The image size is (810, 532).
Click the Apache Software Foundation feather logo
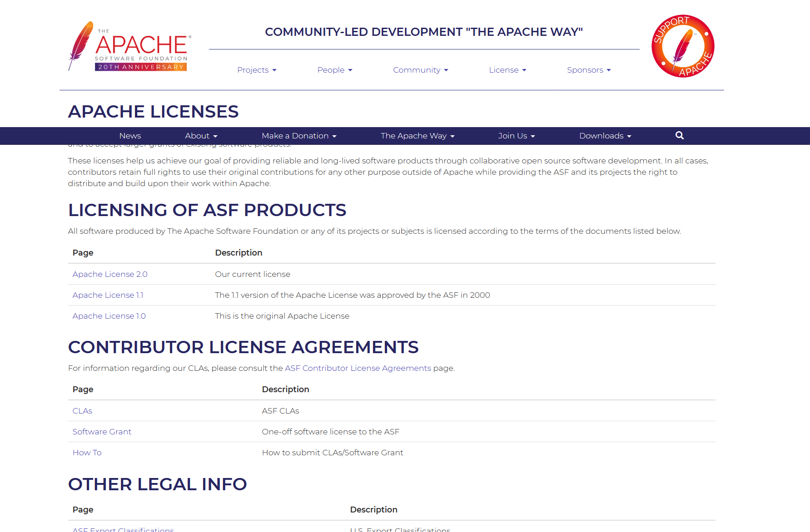(130, 46)
